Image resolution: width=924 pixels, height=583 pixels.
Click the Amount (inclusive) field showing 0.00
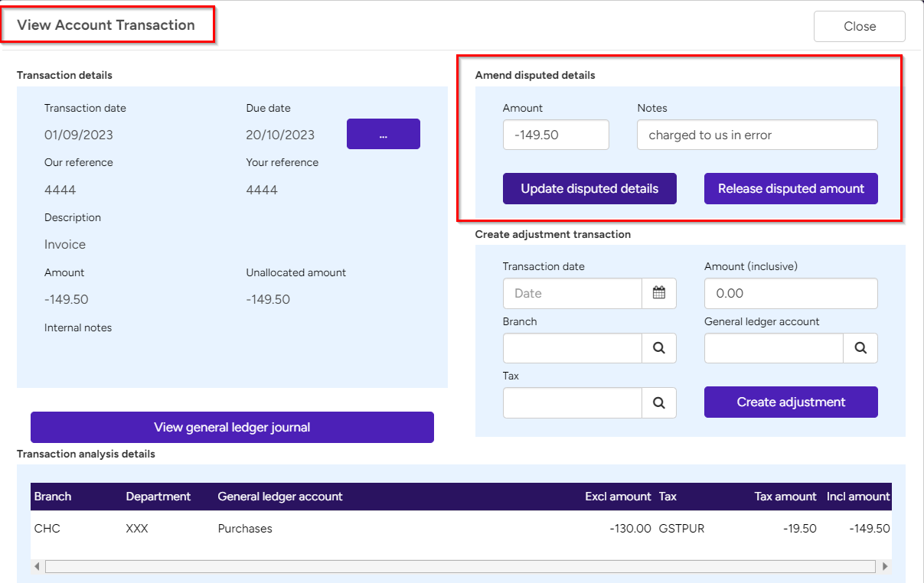tap(790, 293)
